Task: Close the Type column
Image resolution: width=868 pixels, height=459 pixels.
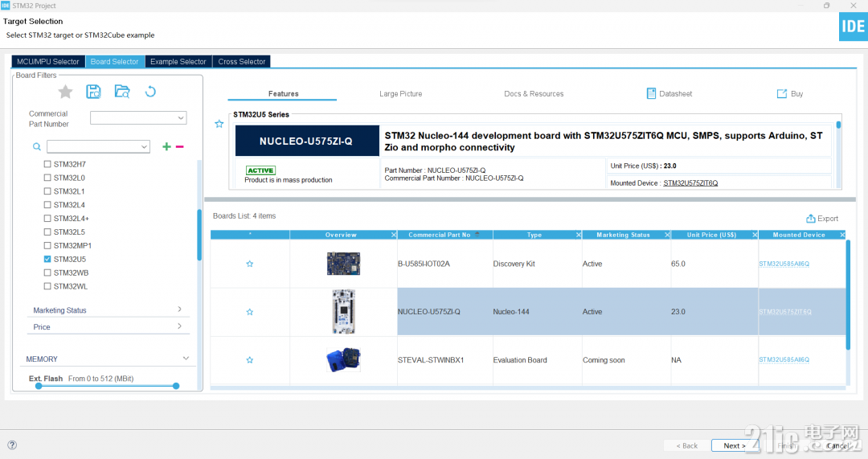Action: [579, 235]
